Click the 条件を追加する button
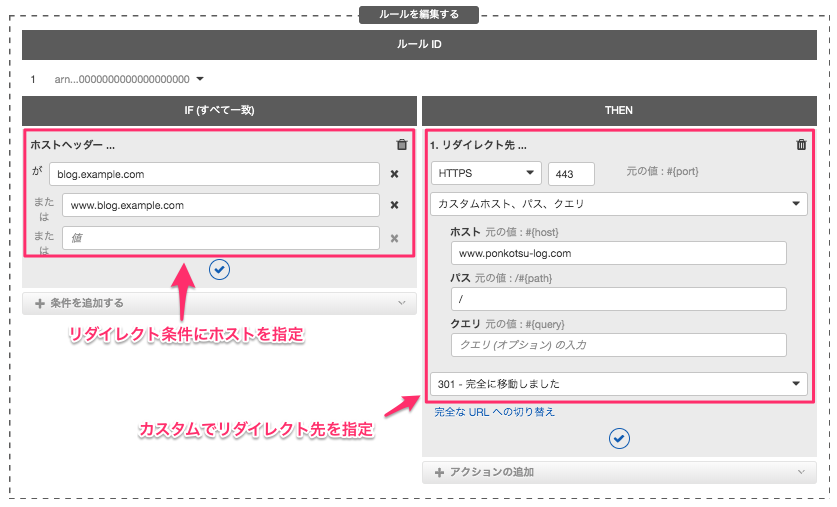Viewport: 837px width, 507px height. (x=219, y=303)
